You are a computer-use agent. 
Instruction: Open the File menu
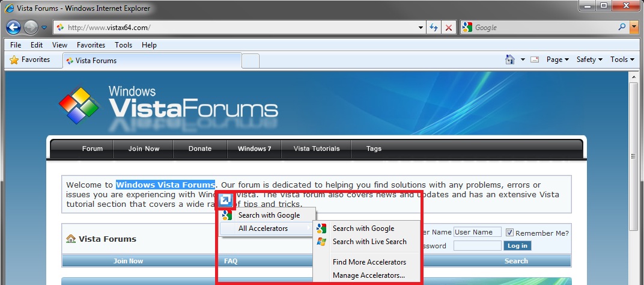16,45
